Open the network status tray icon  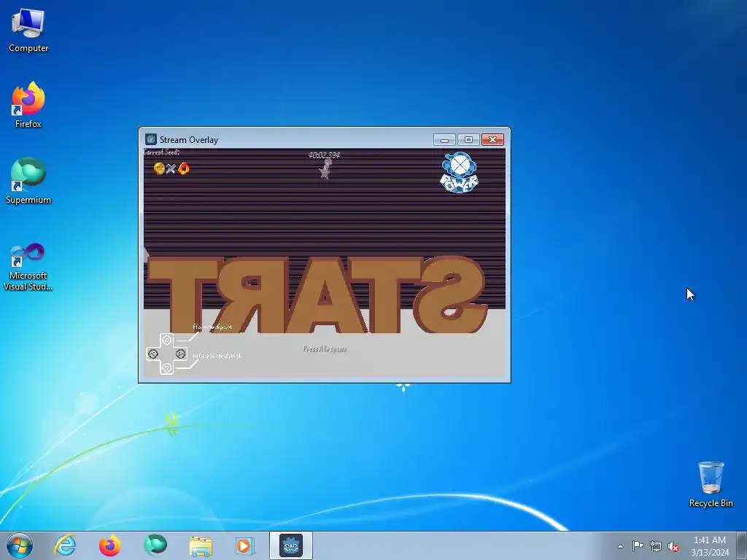tap(656, 546)
